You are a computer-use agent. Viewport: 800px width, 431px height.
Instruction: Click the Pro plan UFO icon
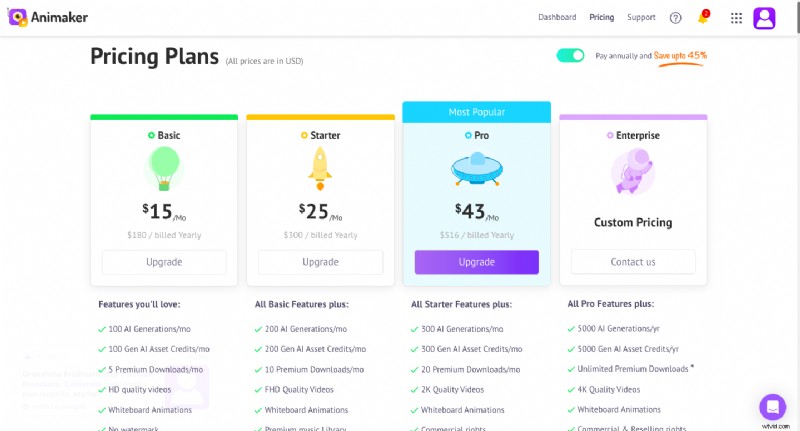pyautogui.click(x=476, y=170)
